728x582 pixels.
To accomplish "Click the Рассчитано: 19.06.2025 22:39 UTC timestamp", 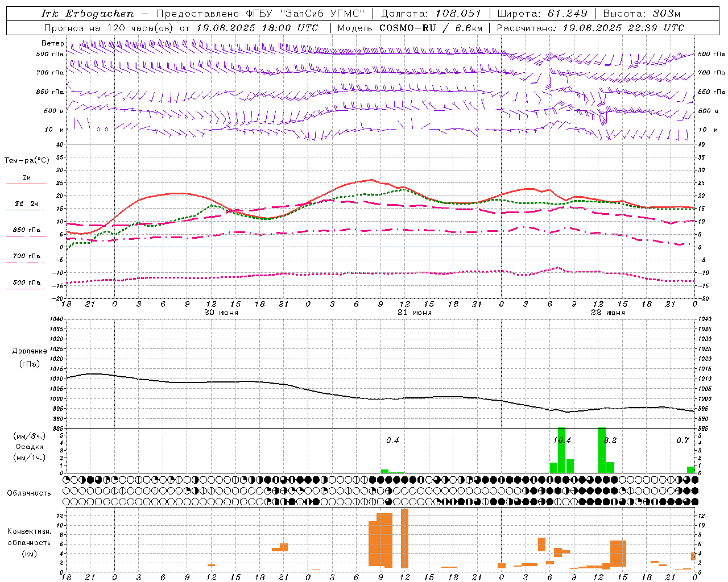I will click(x=590, y=28).
